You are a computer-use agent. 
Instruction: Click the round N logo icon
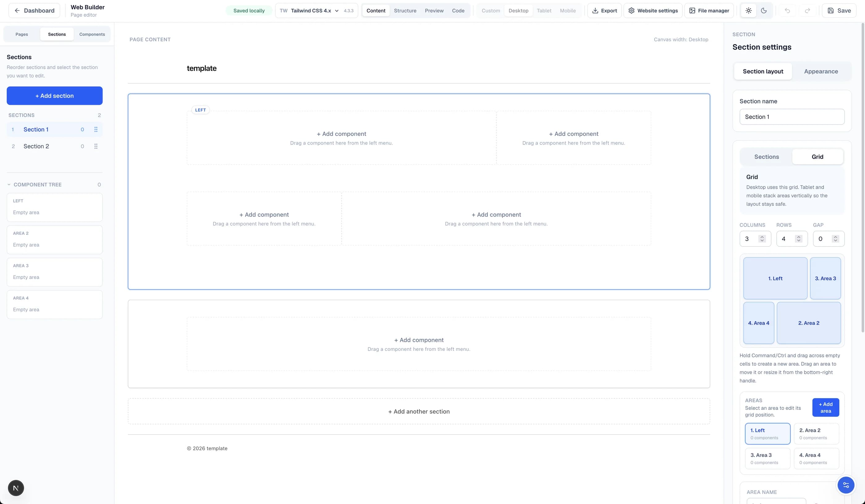(16, 488)
